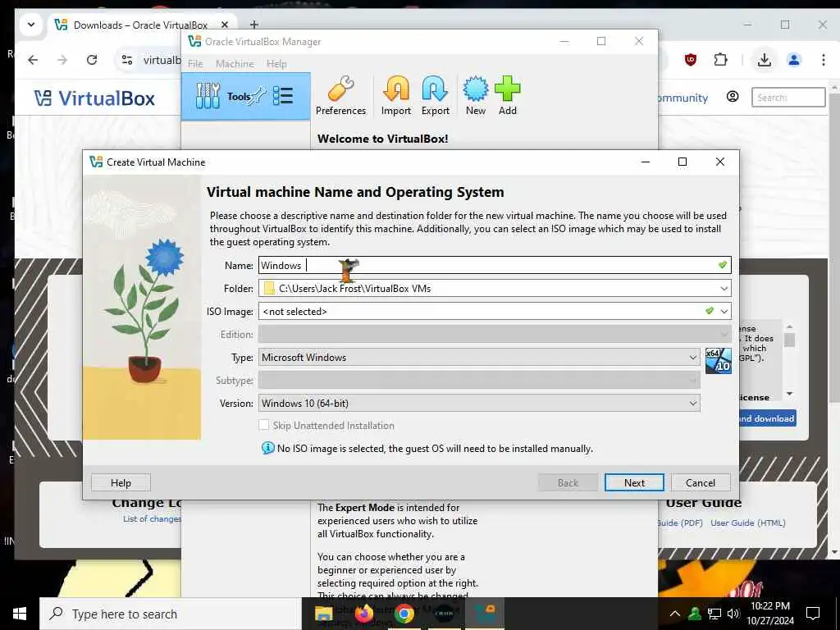Click the VirtualBox taskbar icon
This screenshot has width=840, height=630.
(486, 614)
